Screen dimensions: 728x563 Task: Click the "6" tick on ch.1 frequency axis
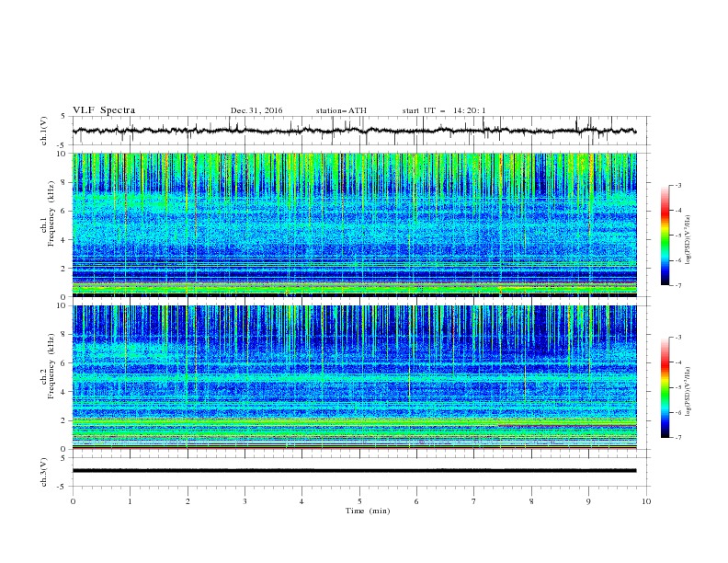click(64, 211)
